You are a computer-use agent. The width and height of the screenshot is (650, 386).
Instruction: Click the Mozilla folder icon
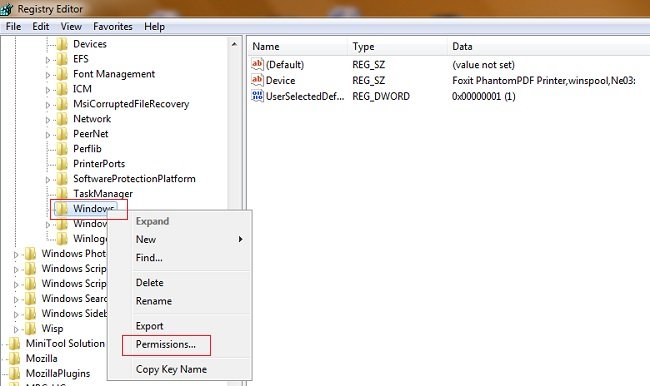click(x=15, y=358)
